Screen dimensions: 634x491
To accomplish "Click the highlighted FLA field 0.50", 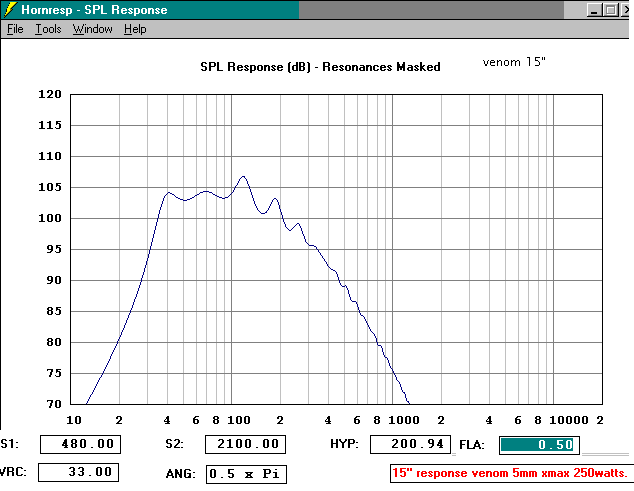I will (539, 445).
